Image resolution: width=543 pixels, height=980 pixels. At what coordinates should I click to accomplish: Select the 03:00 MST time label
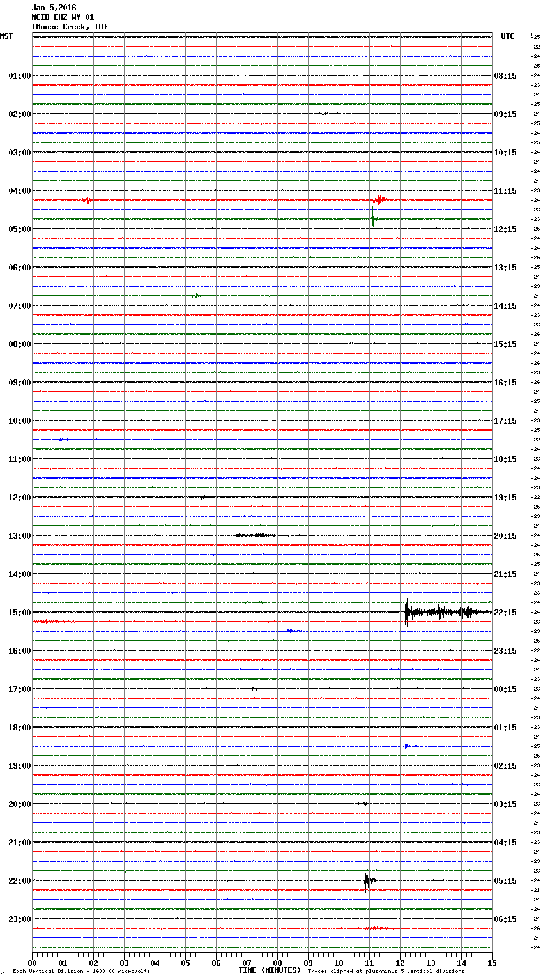pyautogui.click(x=20, y=153)
